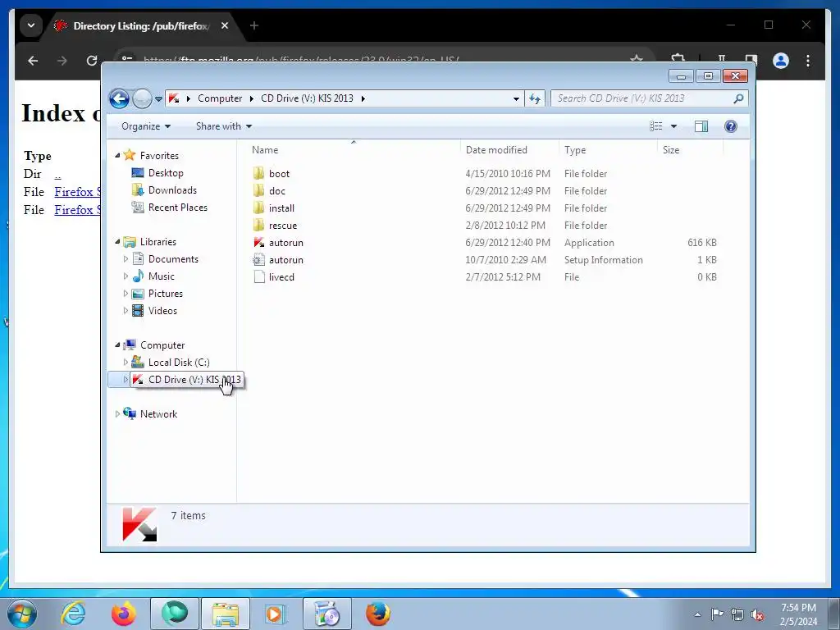Open the recent locations dropdown arrow

158,99
